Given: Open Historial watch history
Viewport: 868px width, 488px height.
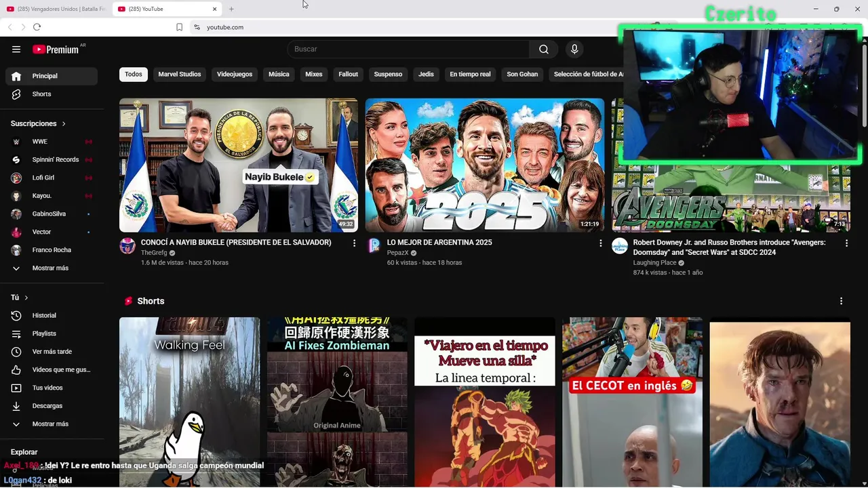Looking at the screenshot, I should pos(51,316).
